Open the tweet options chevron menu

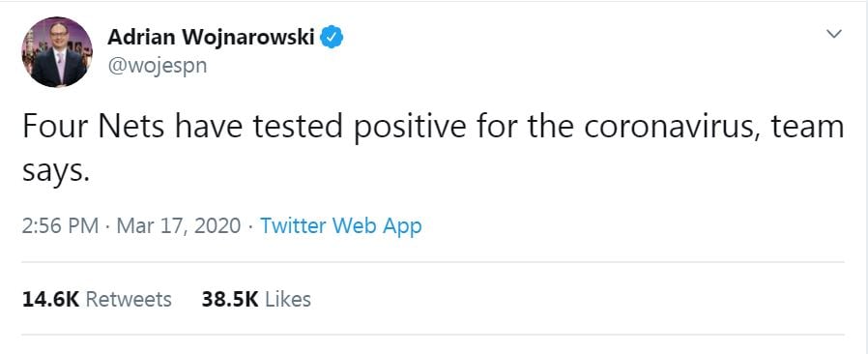(x=833, y=35)
